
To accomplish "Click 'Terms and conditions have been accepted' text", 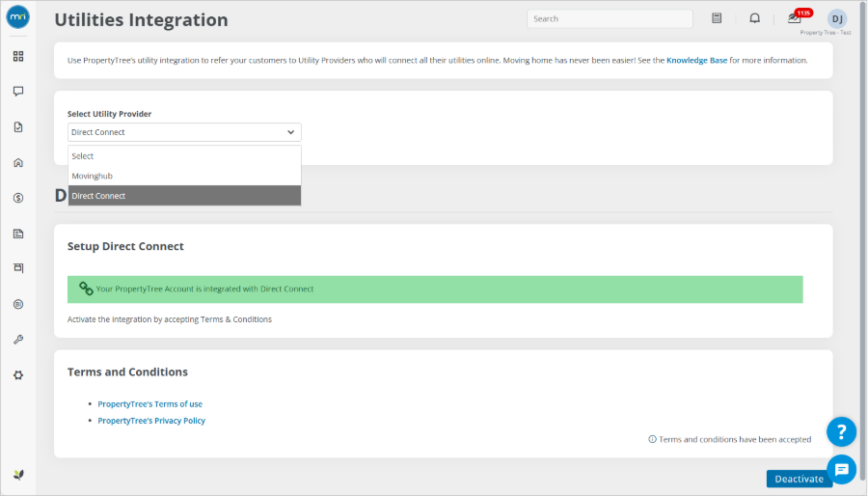I will [735, 439].
